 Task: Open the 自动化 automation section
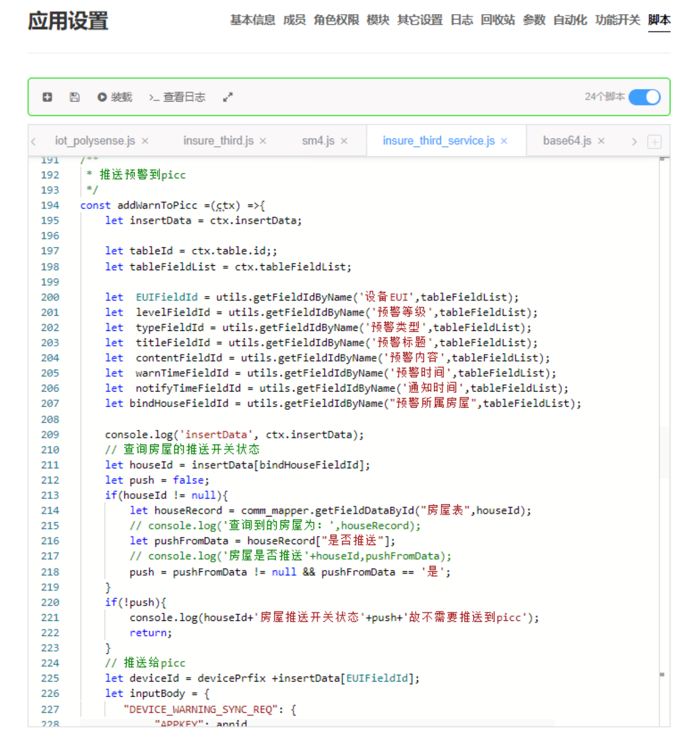(x=570, y=20)
